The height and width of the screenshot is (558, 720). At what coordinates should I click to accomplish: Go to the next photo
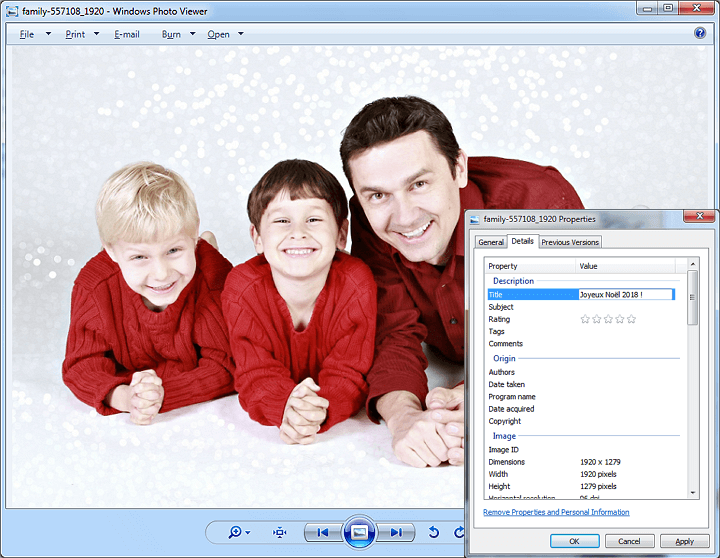pos(396,532)
